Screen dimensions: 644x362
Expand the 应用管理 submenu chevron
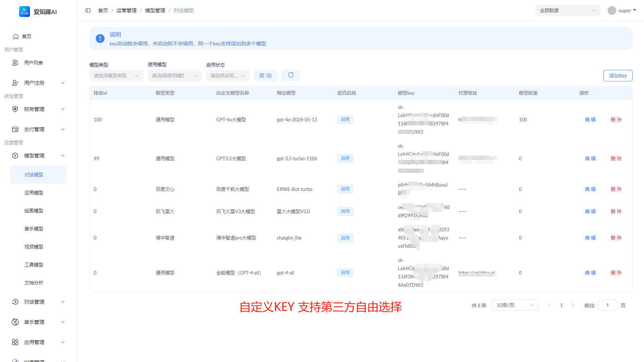point(63,342)
